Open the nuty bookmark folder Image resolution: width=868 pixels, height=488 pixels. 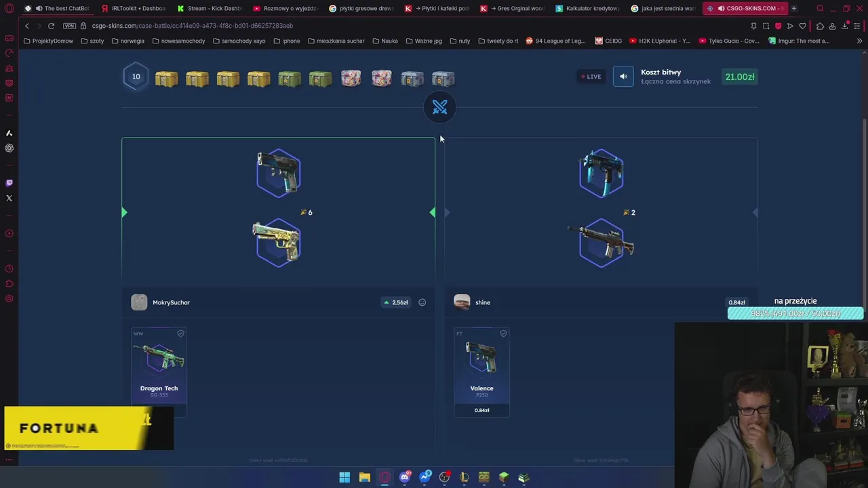pos(459,41)
